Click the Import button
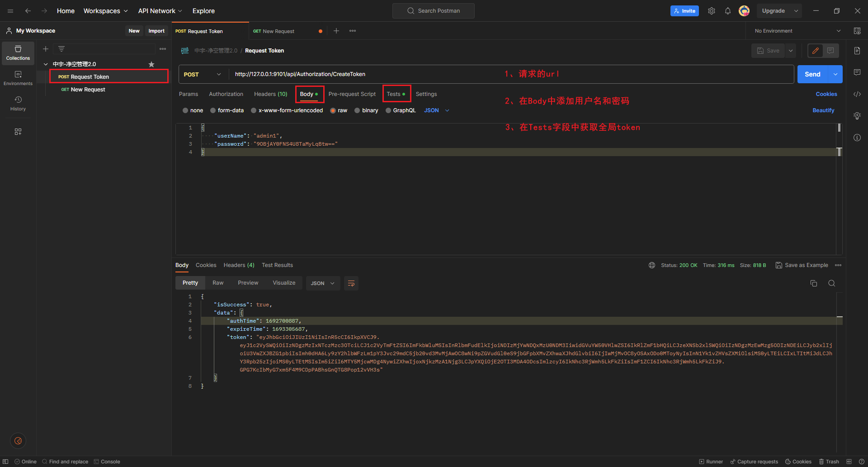This screenshot has width=868, height=467. pyautogui.click(x=156, y=31)
